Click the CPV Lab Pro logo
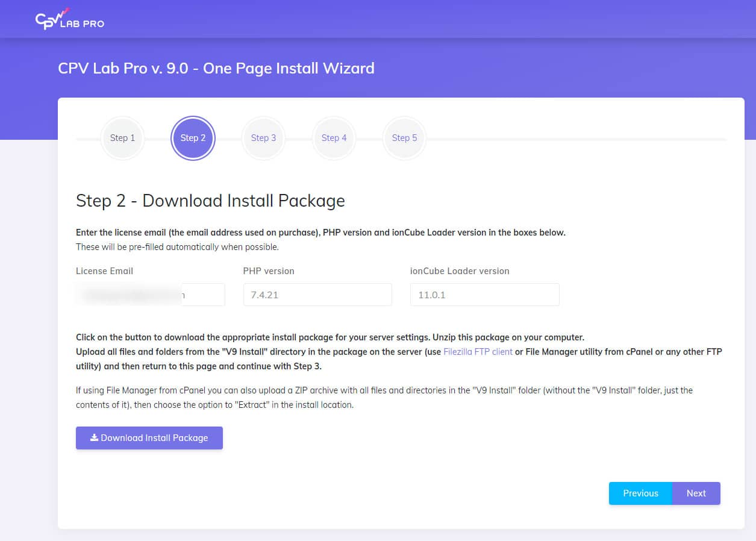This screenshot has width=756, height=541. coord(69,19)
